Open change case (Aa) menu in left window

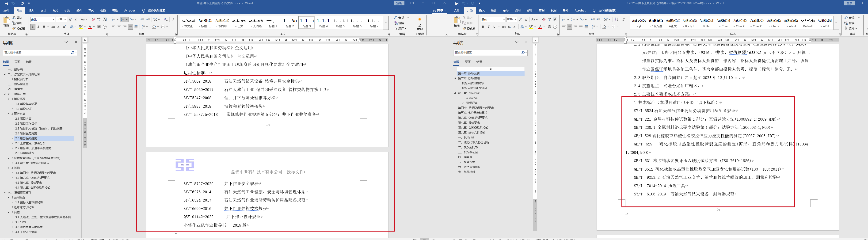click(84, 19)
